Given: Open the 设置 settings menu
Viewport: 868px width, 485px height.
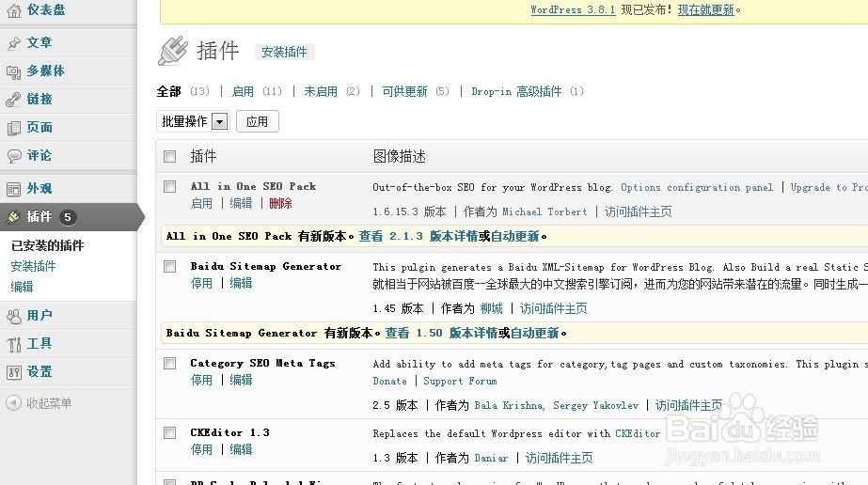Looking at the screenshot, I should click(39, 371).
